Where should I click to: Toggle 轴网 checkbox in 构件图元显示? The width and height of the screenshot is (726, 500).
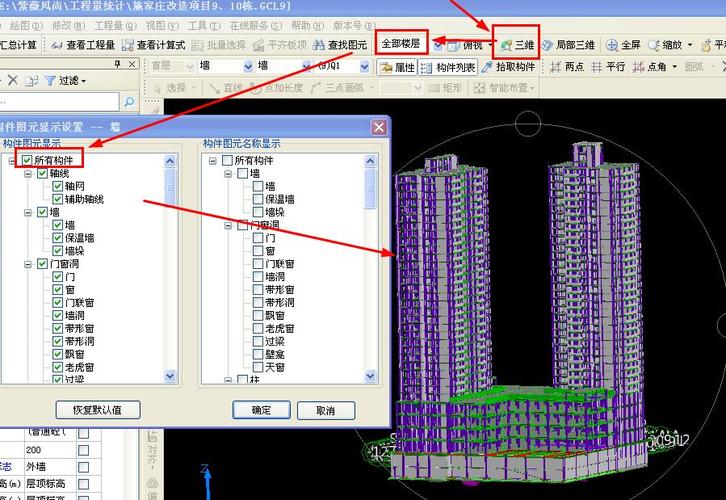pyautogui.click(x=57, y=186)
